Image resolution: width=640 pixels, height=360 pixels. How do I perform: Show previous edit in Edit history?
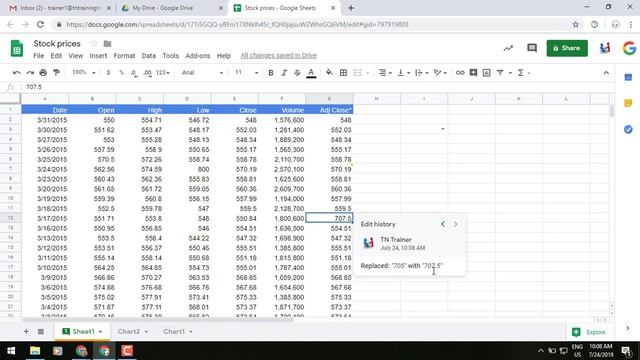[x=443, y=224]
